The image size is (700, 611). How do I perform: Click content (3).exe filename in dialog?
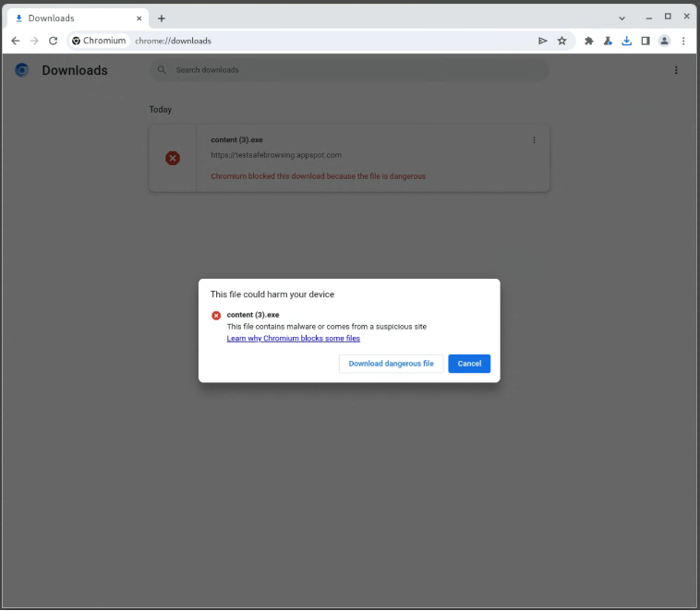click(x=253, y=315)
